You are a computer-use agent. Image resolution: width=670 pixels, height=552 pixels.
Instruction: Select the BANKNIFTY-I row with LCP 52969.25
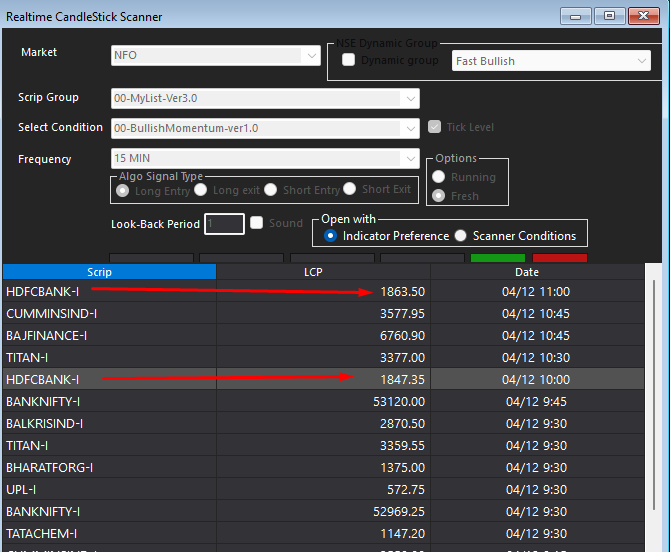point(323,511)
